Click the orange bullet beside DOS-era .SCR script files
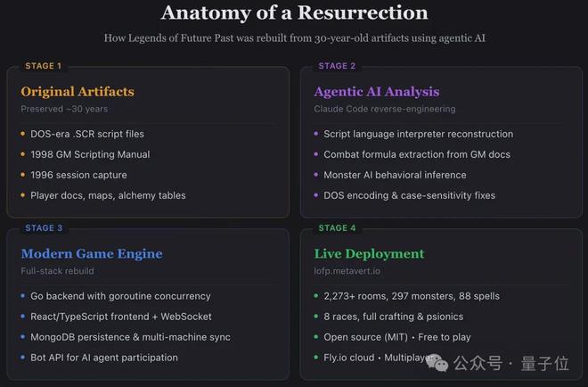The width and height of the screenshot is (588, 387). 22,135
